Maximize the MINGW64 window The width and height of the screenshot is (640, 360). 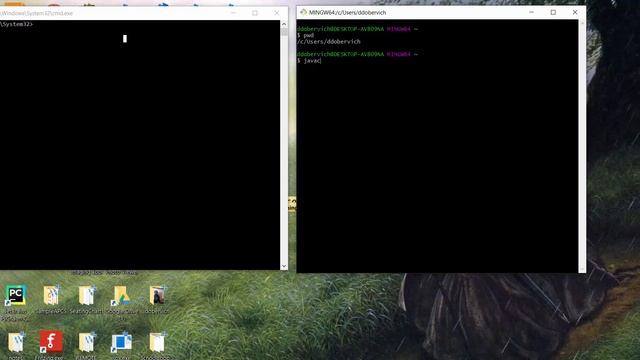coord(553,12)
